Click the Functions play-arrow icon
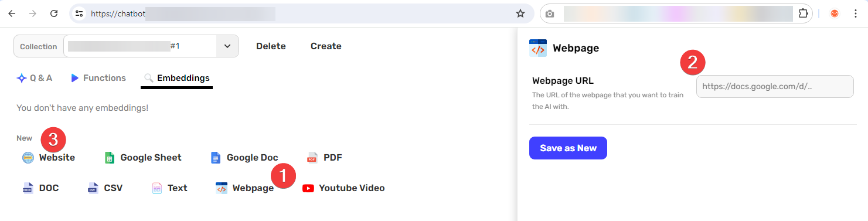 pos(74,78)
